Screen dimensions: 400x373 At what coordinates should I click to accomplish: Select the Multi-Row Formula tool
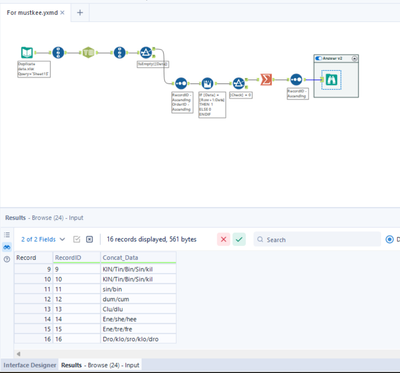pos(207,83)
